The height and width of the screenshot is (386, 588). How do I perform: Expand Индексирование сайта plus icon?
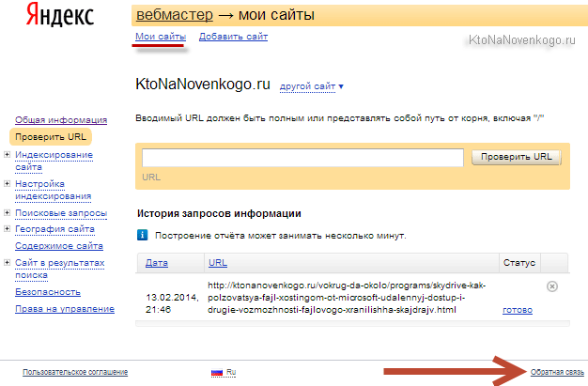(x=8, y=155)
